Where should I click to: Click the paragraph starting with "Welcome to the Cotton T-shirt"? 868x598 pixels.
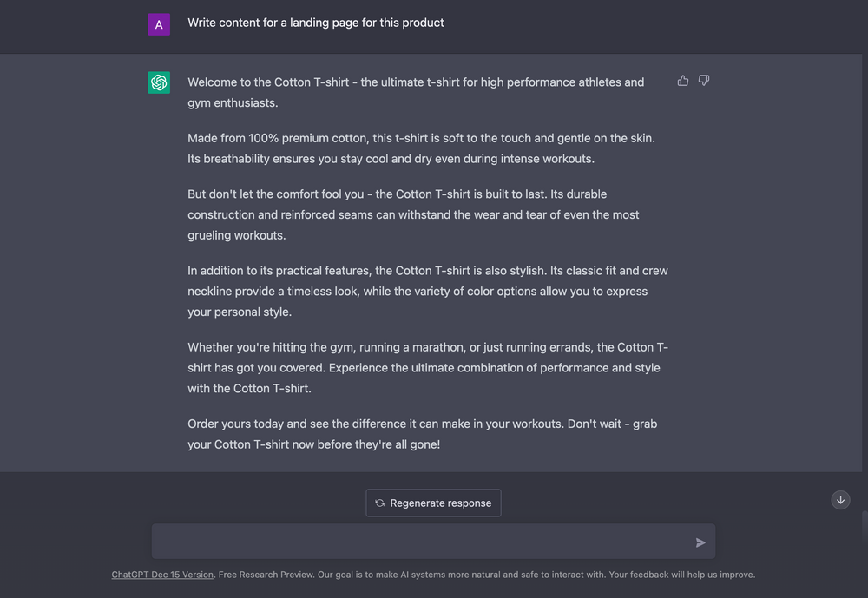(x=416, y=92)
